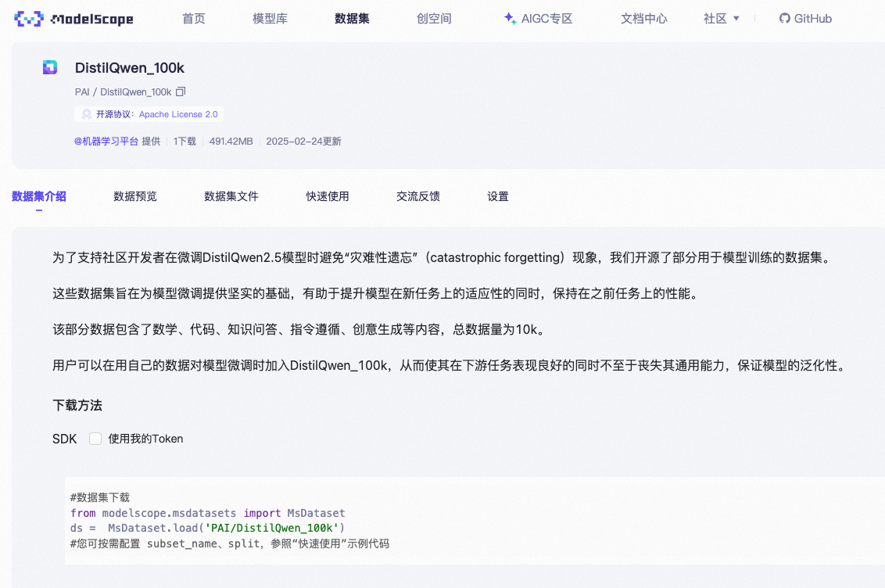
Task: Click the GitHub text link
Action: [x=813, y=19]
